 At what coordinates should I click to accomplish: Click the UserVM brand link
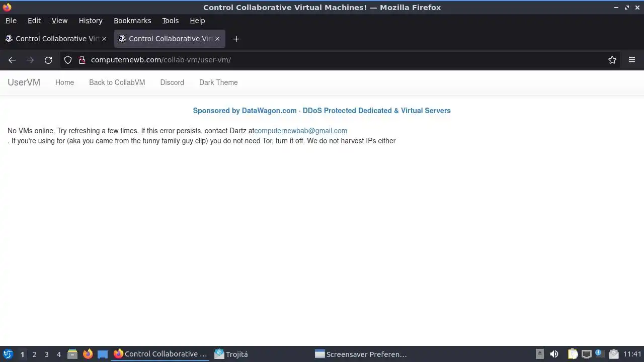(24, 82)
